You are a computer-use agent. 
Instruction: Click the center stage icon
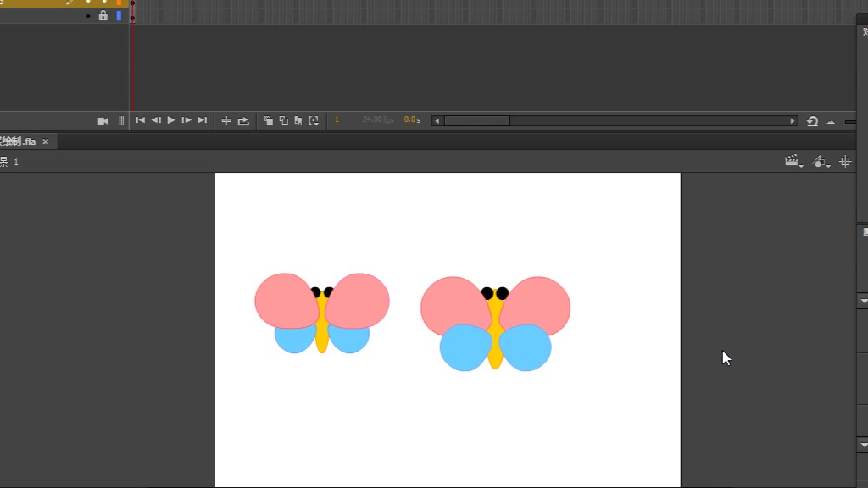pos(845,161)
